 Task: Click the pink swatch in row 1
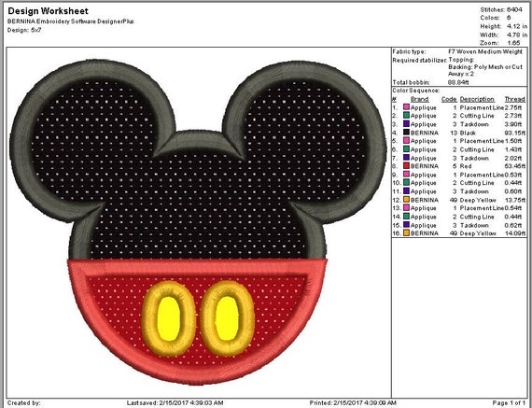(x=406, y=107)
